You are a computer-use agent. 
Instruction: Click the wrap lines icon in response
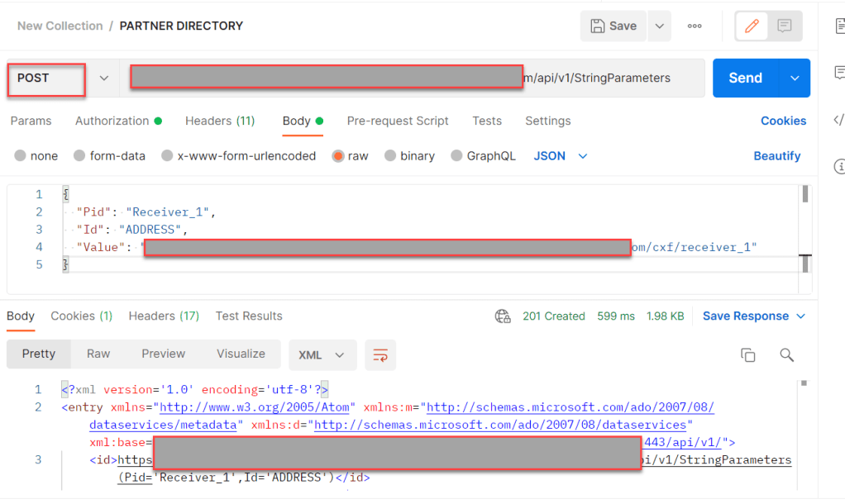click(380, 354)
